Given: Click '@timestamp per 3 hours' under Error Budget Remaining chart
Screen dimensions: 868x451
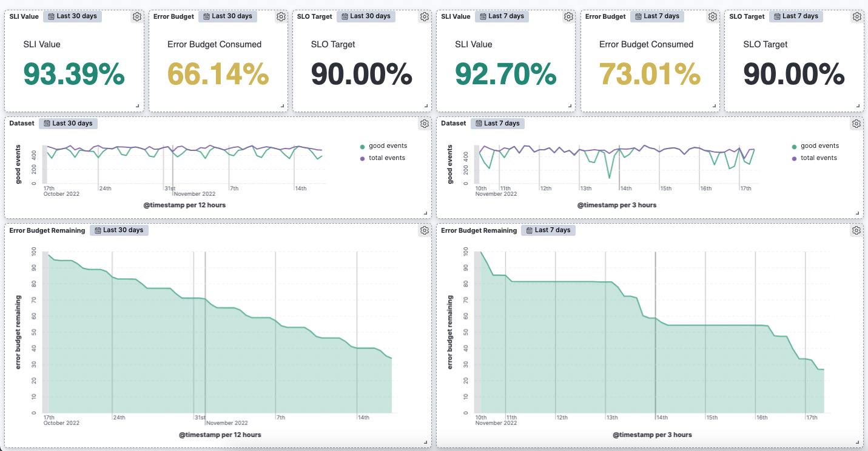Looking at the screenshot, I should 652,435.
